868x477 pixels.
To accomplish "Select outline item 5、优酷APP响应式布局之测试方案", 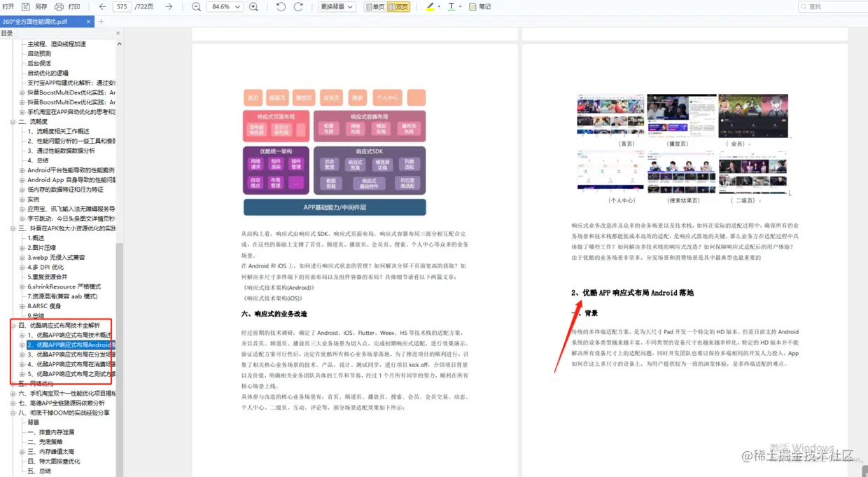I will (x=71, y=374).
